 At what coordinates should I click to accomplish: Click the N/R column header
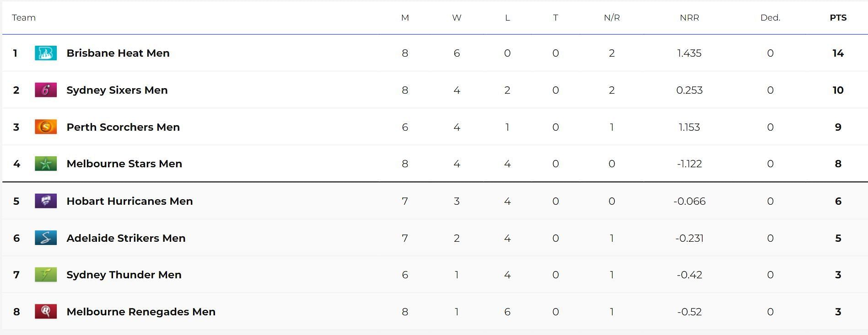click(x=612, y=18)
